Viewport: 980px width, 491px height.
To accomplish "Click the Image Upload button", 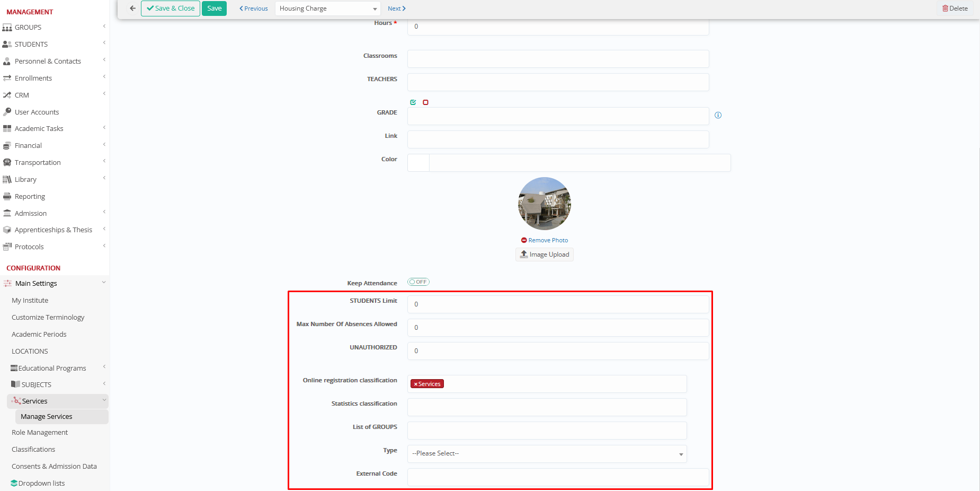I will 545,255.
